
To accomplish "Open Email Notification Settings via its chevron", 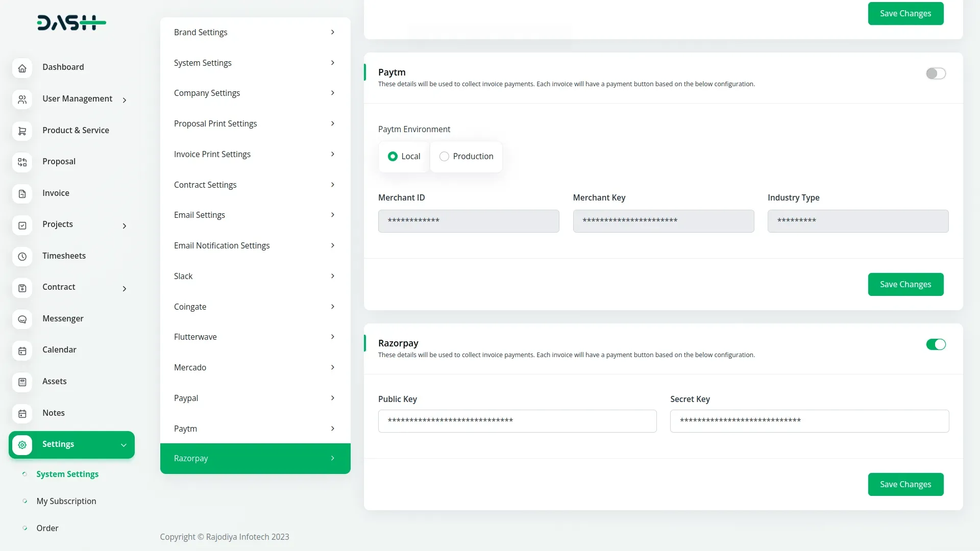I will tap(333, 245).
